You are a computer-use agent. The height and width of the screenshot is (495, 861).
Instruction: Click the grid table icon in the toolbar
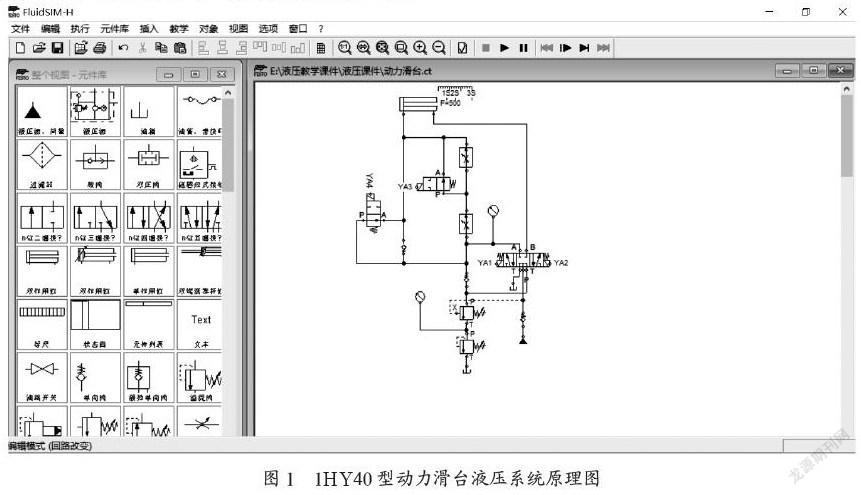tap(321, 48)
